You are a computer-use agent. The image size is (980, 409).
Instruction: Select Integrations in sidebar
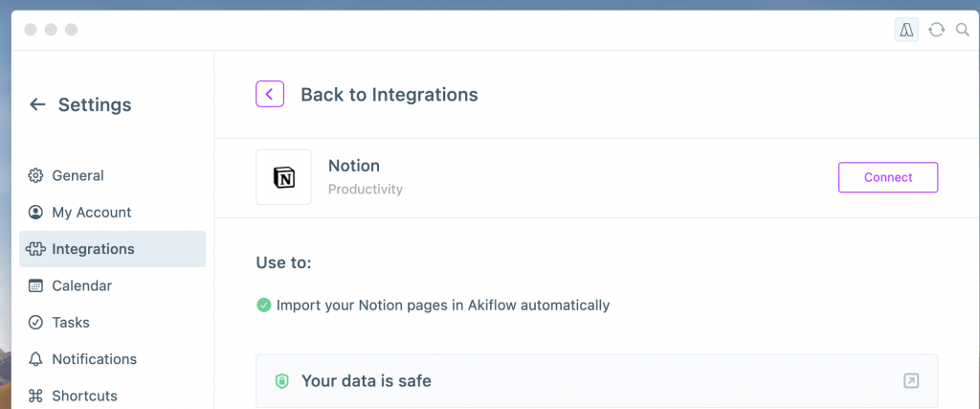tap(113, 249)
